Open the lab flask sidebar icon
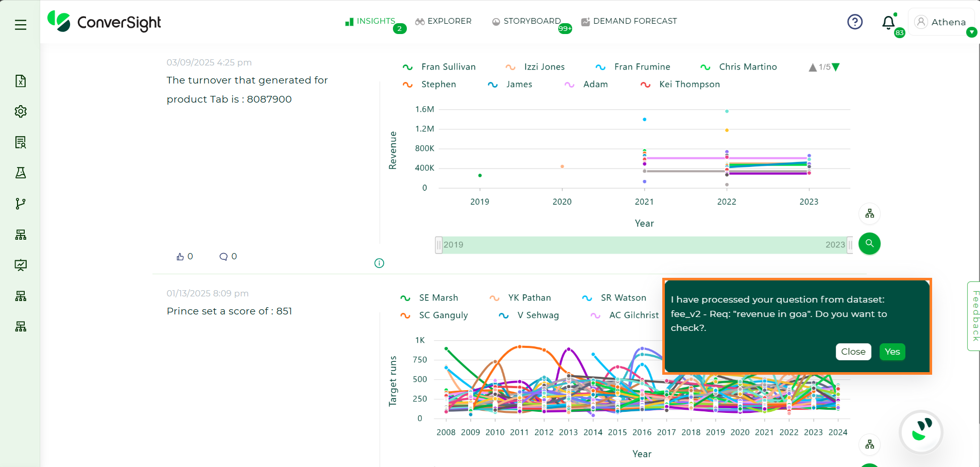The height and width of the screenshot is (467, 980). (21, 173)
